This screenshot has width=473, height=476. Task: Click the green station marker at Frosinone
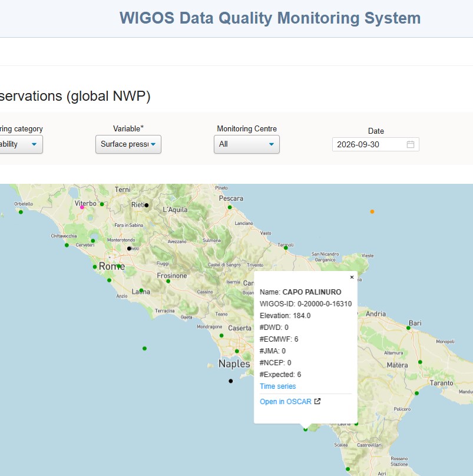pyautogui.click(x=168, y=282)
